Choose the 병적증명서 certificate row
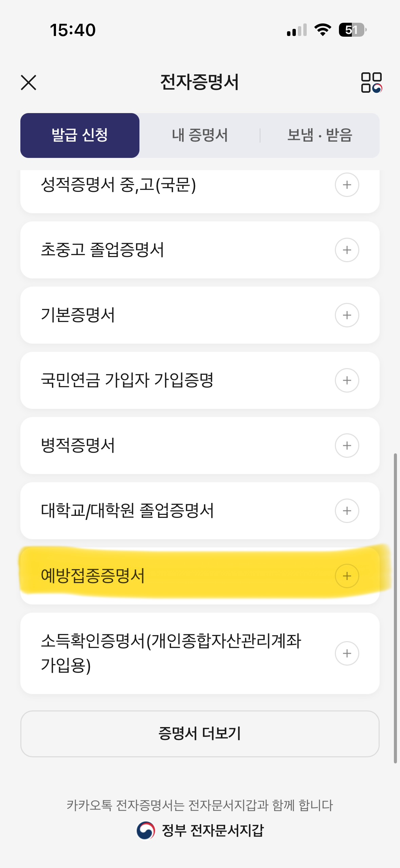Screen dimensions: 400x868 [x=153, y=446]
